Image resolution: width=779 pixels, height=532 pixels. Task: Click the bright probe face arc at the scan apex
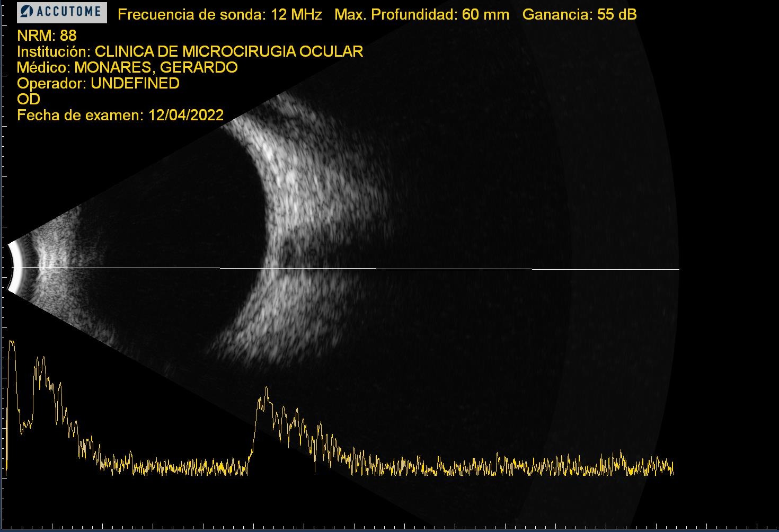click(16, 268)
